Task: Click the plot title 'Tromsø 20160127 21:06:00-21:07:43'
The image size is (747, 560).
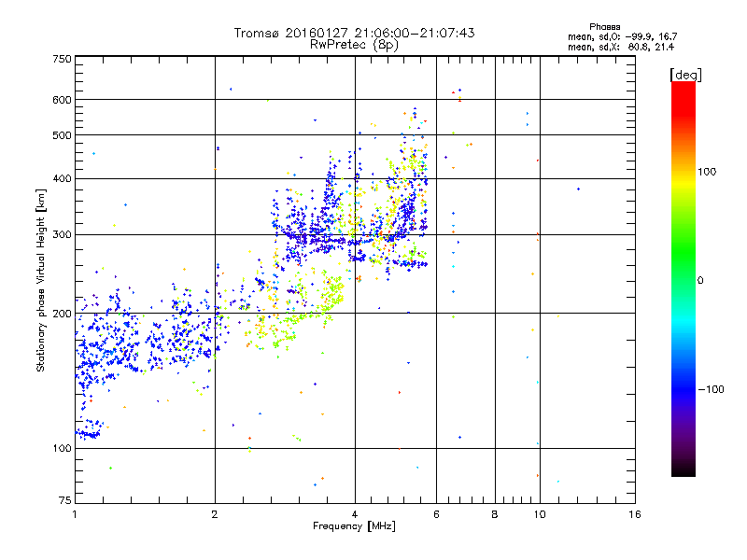Action: (x=354, y=33)
